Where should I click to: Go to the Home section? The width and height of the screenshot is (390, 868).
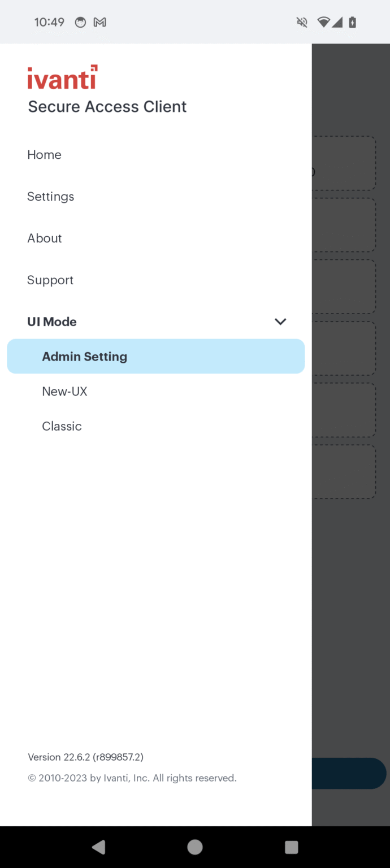tap(44, 154)
